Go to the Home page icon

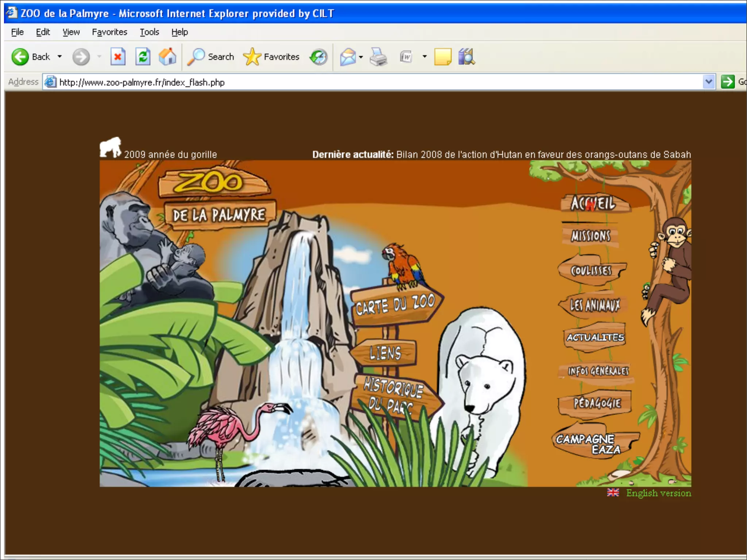click(x=167, y=57)
